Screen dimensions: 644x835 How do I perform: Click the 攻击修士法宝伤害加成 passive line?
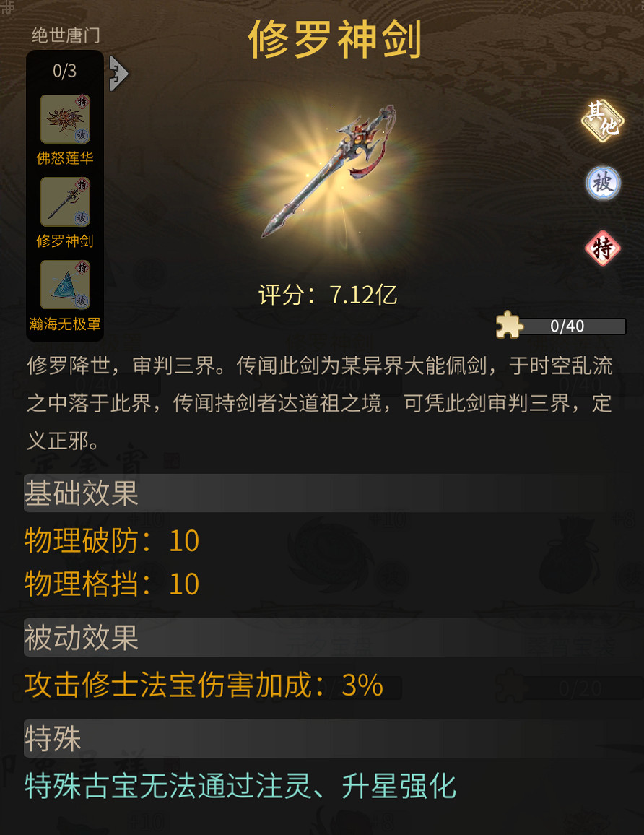coord(204,685)
